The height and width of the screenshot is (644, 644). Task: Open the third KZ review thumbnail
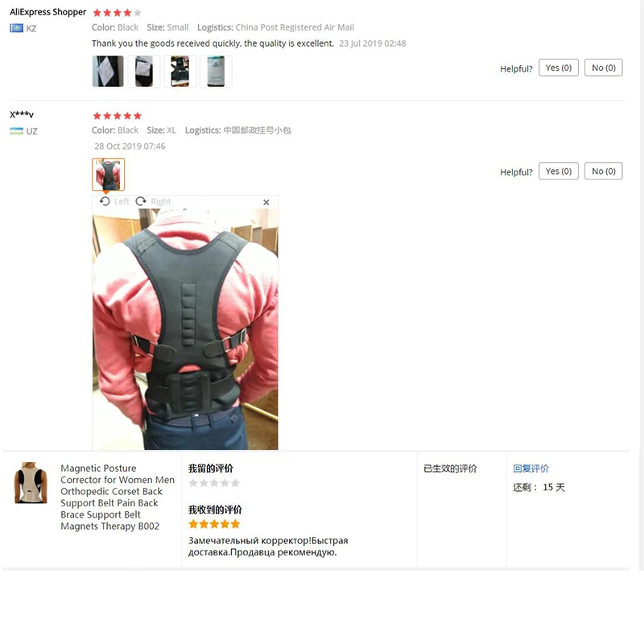[x=180, y=72]
